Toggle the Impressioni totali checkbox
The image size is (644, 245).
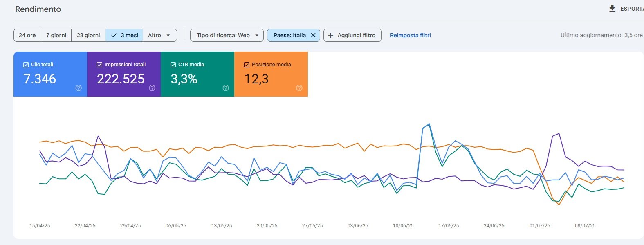pos(99,65)
